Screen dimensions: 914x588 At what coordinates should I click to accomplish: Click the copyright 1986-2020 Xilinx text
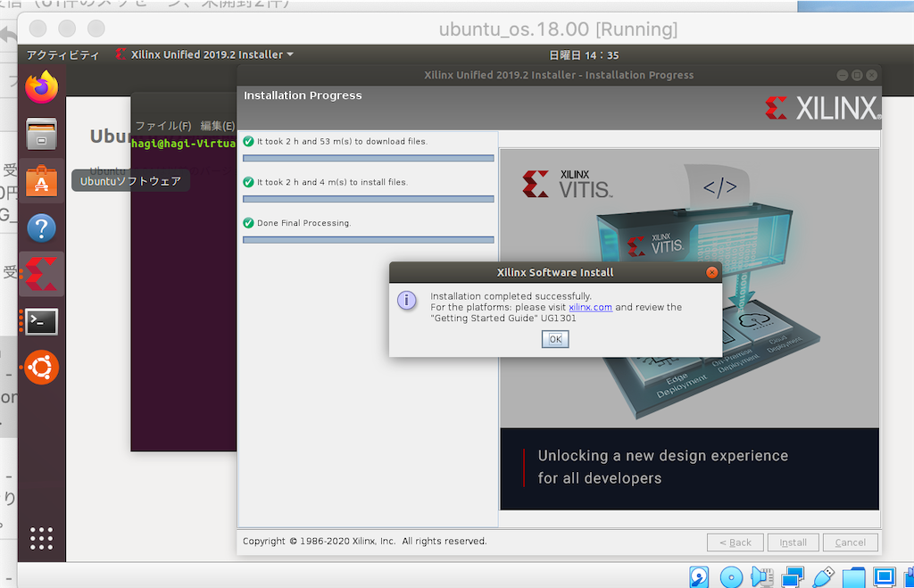[365, 542]
